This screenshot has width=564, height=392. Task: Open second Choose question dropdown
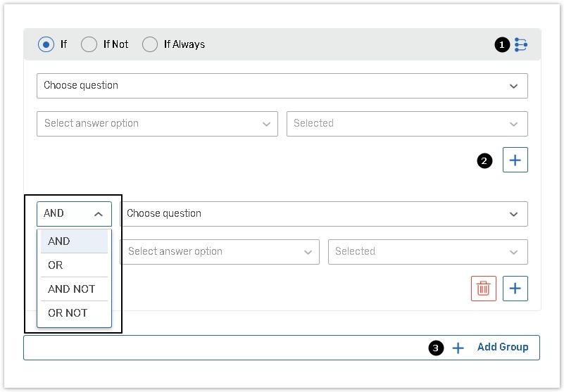(323, 214)
